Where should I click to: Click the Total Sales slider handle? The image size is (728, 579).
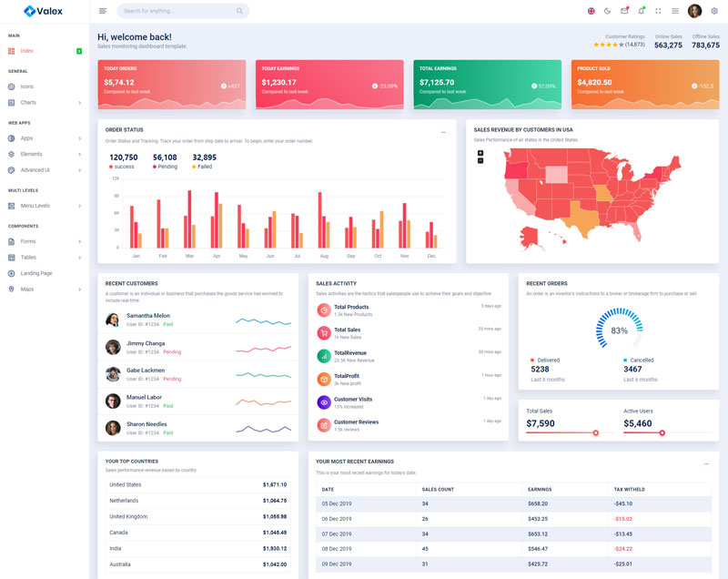coord(596,432)
